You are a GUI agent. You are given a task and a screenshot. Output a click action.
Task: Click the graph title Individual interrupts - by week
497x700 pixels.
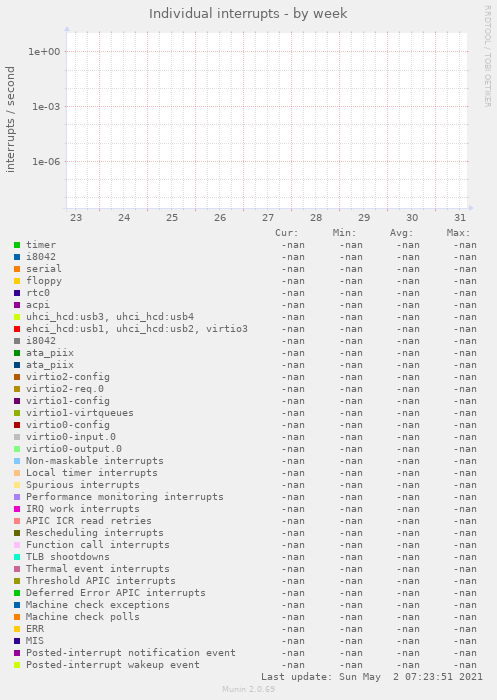[x=248, y=14]
